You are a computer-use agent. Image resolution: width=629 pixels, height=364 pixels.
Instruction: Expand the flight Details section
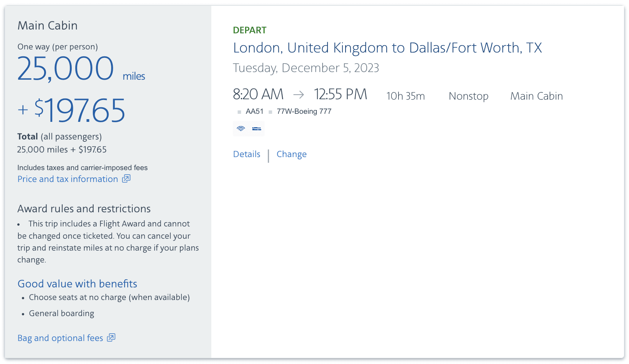(x=246, y=154)
